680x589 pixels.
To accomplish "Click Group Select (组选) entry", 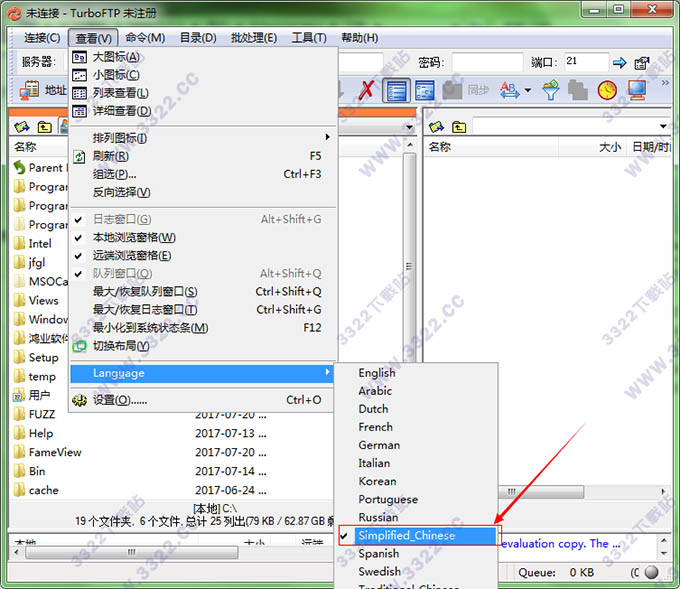I will point(203,174).
